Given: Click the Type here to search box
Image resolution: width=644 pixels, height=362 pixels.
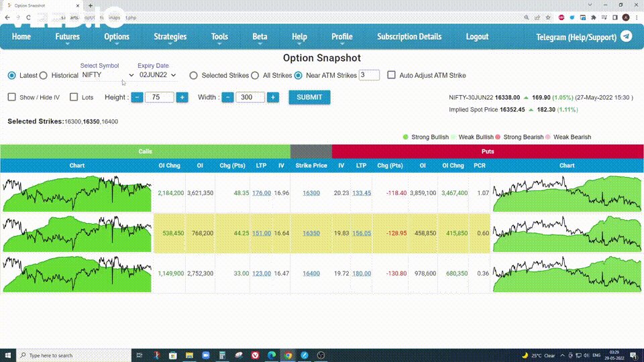Looking at the screenshot, I should pos(74,355).
